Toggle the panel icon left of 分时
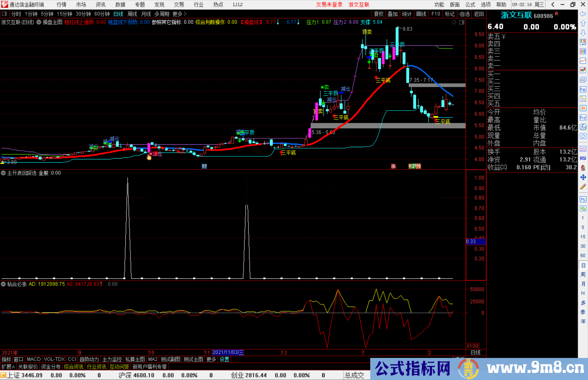 pyautogui.click(x=5, y=14)
